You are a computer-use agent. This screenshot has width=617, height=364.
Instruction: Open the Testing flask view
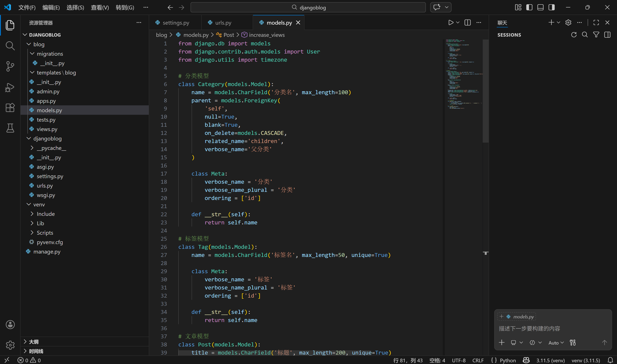[x=10, y=128]
